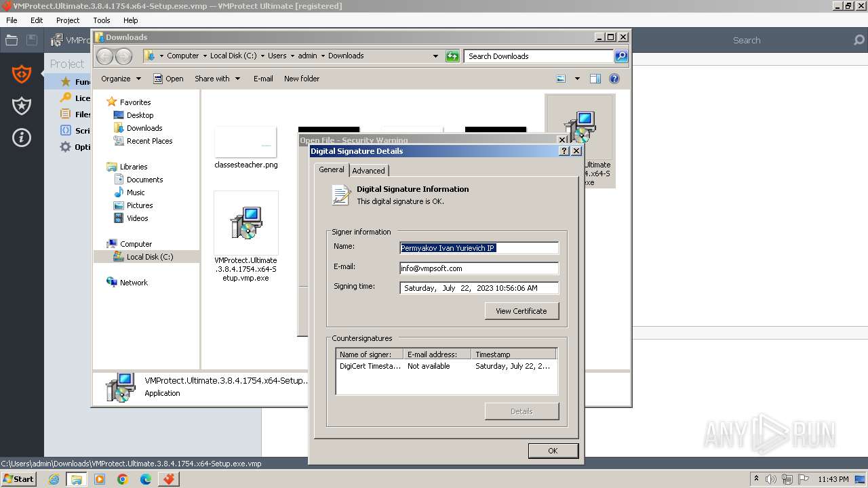868x488 pixels.
Task: Select DigiCert Timestamp countersignature row
Action: (x=446, y=366)
